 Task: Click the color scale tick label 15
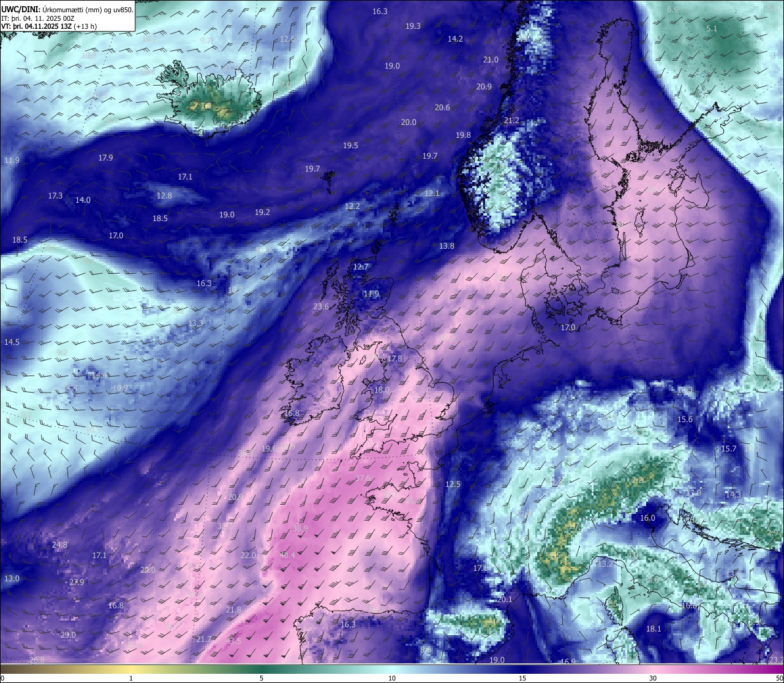[x=522, y=678]
